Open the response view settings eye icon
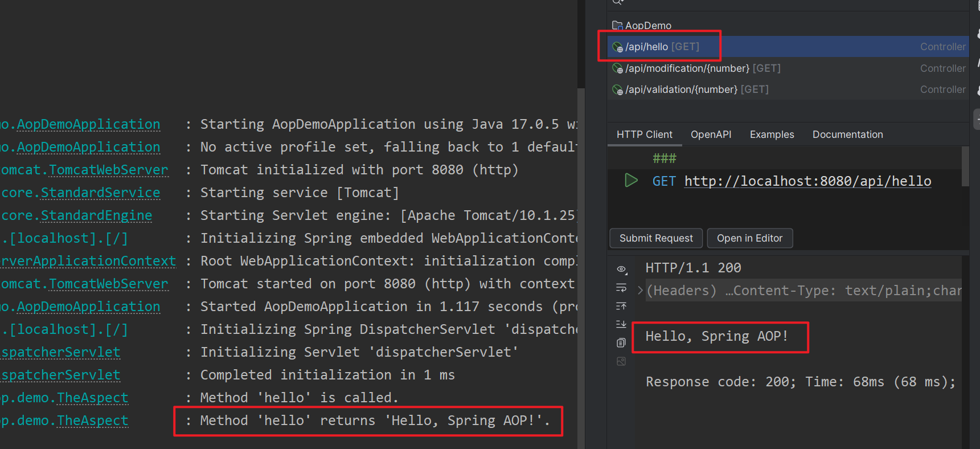Screen dimensions: 980x449 [x=621, y=269]
